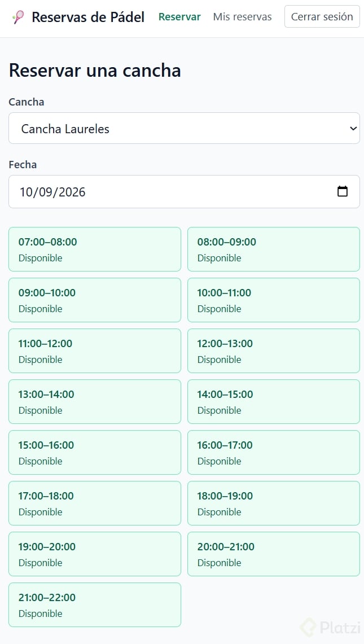Go to the Reservar tab
Image resolution: width=364 pixels, height=644 pixels.
point(179,17)
